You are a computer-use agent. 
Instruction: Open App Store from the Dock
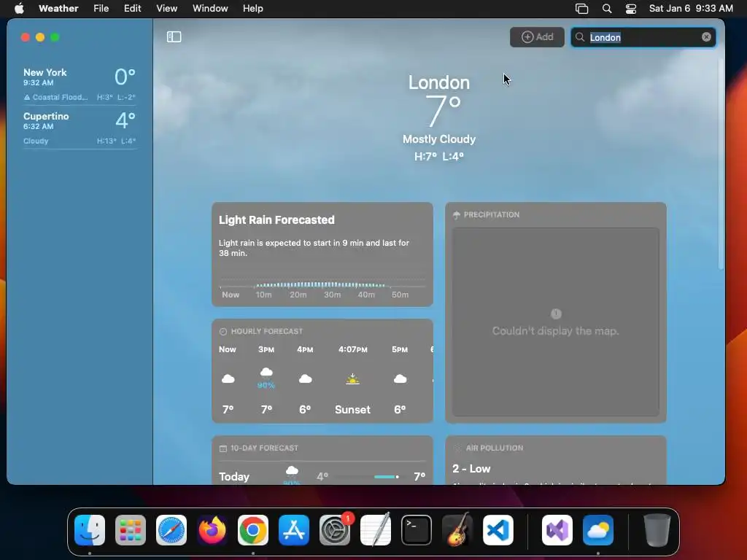click(294, 530)
